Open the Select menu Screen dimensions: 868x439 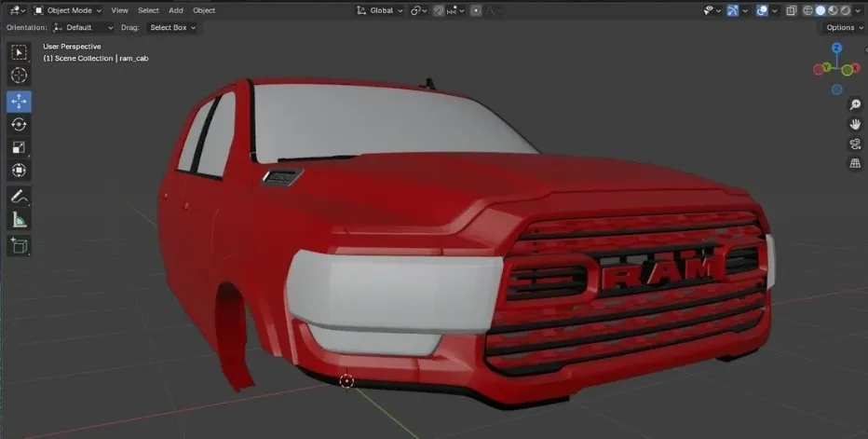pos(148,10)
